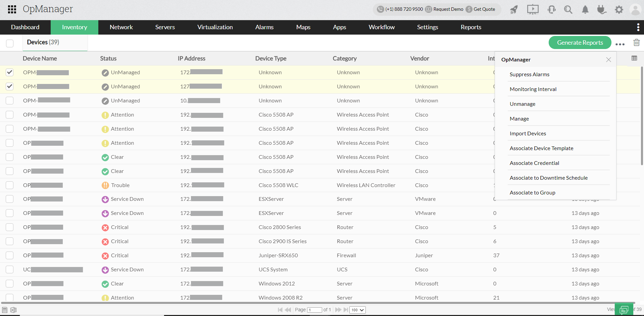Open the Workflow tab

pos(382,27)
